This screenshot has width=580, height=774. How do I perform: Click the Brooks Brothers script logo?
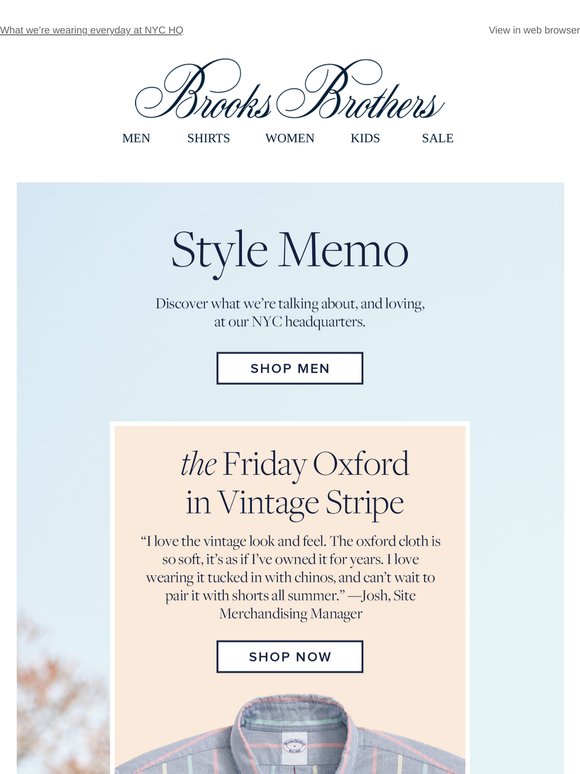[x=290, y=90]
